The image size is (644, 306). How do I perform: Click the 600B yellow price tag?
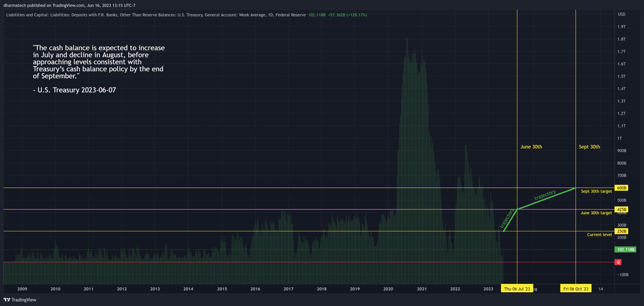pos(621,188)
